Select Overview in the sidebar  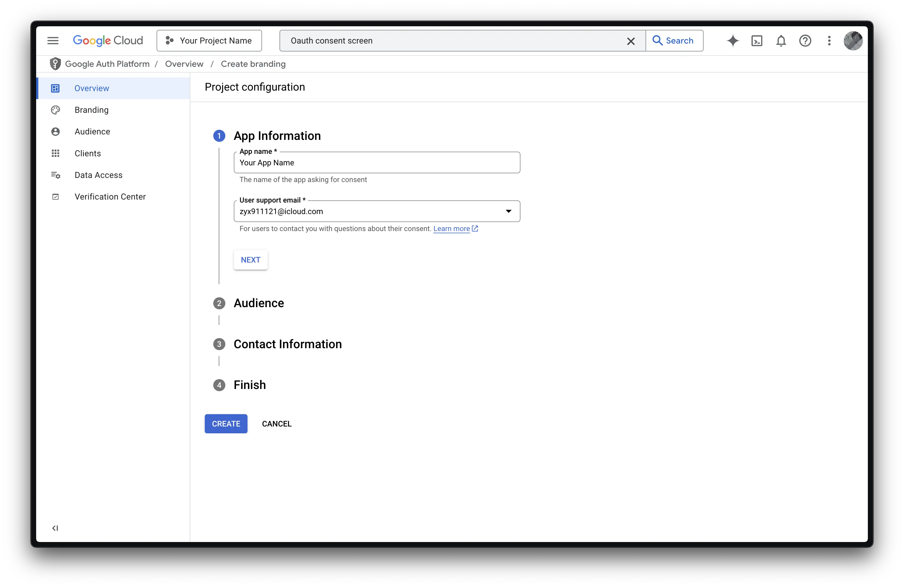pyautogui.click(x=113, y=88)
